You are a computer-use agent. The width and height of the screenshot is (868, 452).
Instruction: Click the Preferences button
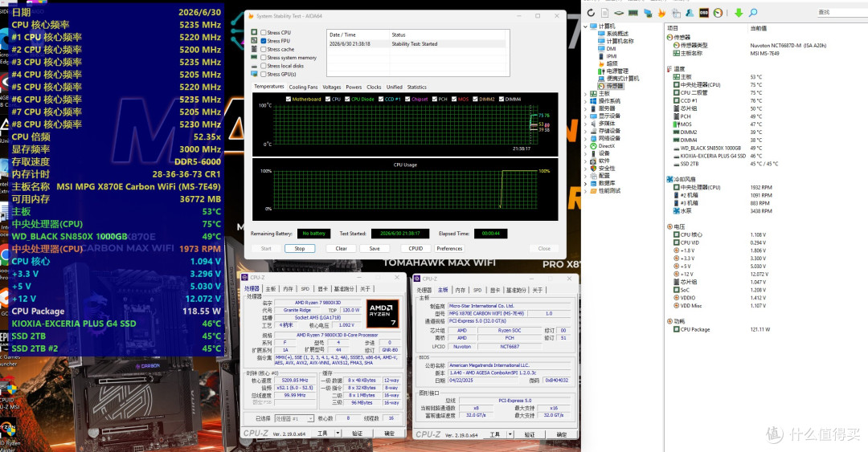449,248
